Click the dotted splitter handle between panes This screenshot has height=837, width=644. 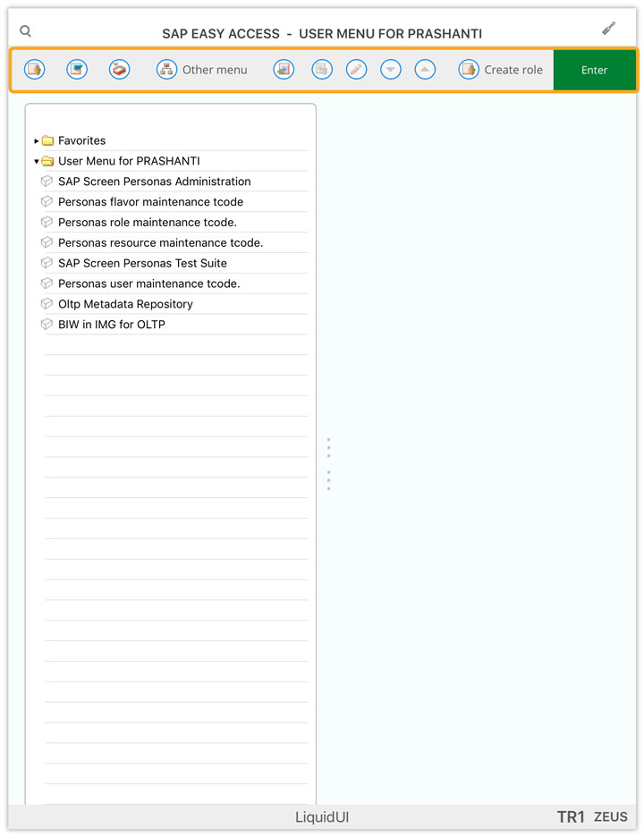point(329,464)
